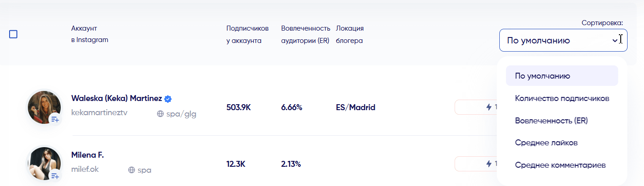Choose Вовлеченность (ER) sorting option
The height and width of the screenshot is (186, 644).
click(551, 121)
